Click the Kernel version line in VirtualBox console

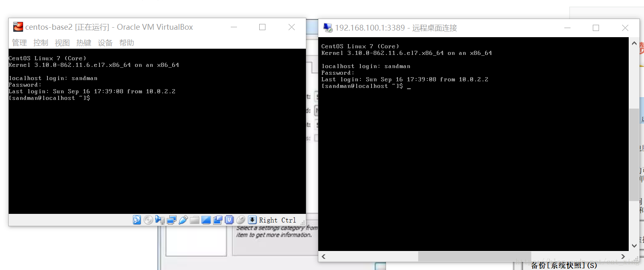coord(94,65)
